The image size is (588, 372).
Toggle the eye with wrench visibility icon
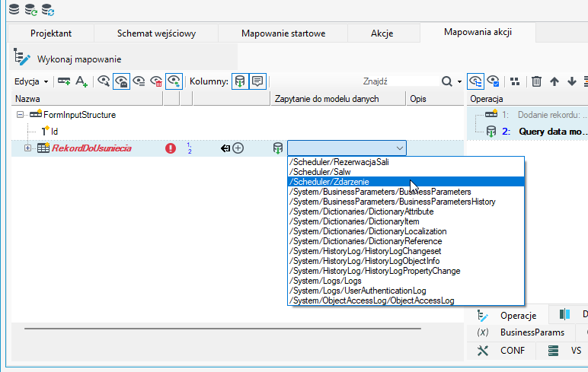pyautogui.click(x=104, y=81)
